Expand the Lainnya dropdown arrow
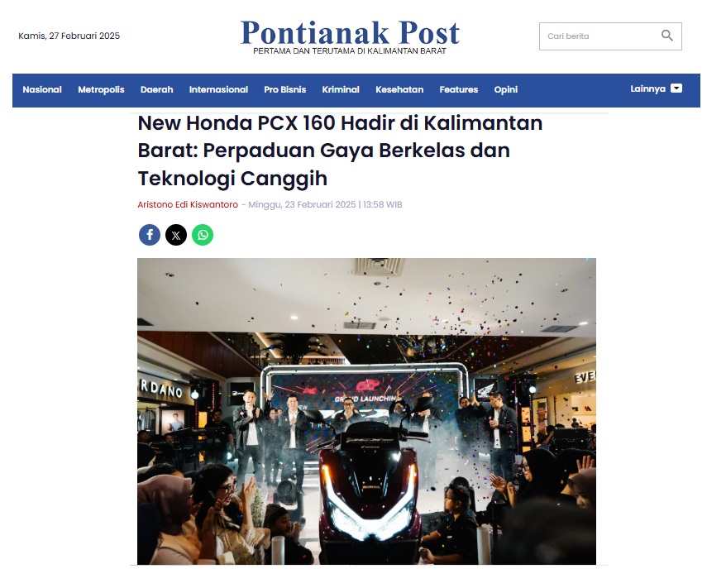726x588 pixels. pyautogui.click(x=676, y=88)
